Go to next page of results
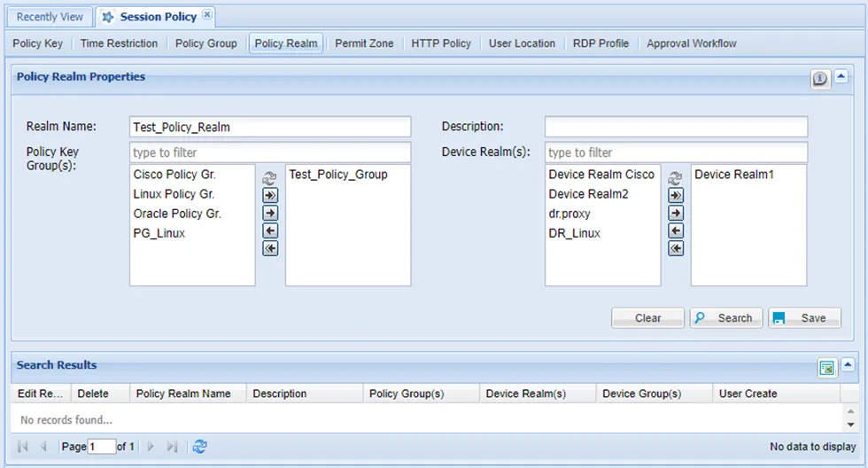 click(151, 447)
